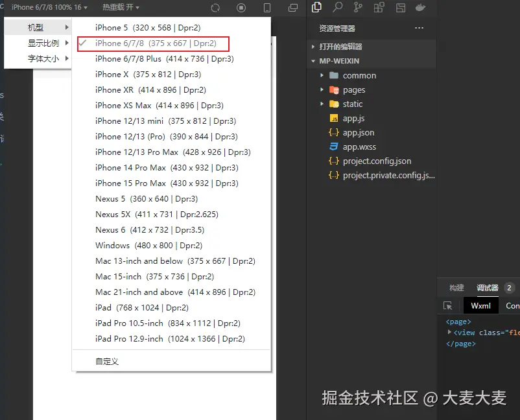Switch to the 调试器 tab
Image resolution: width=520 pixels, height=420 pixels.
click(x=488, y=288)
